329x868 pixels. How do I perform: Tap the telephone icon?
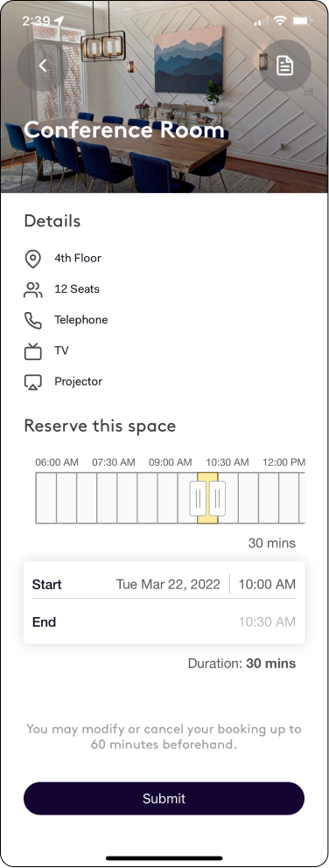(33, 321)
